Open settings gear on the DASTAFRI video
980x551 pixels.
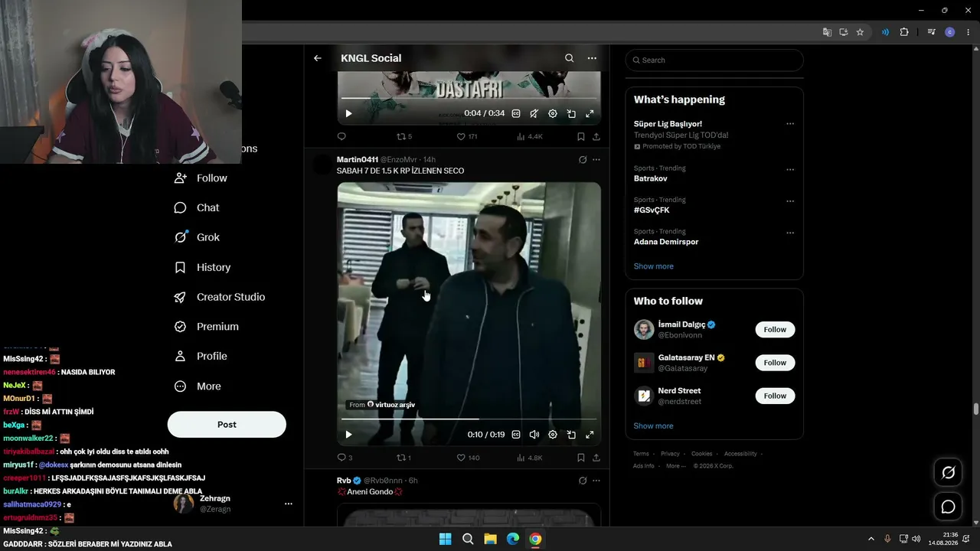pos(553,113)
